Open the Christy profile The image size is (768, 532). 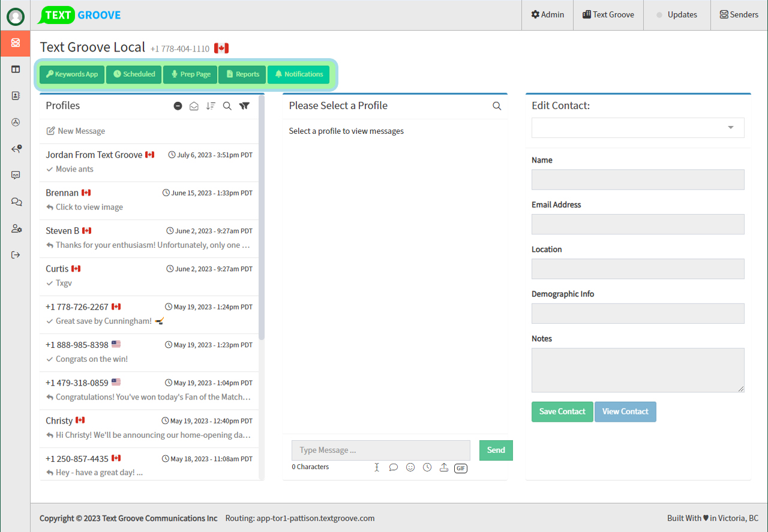coord(149,428)
